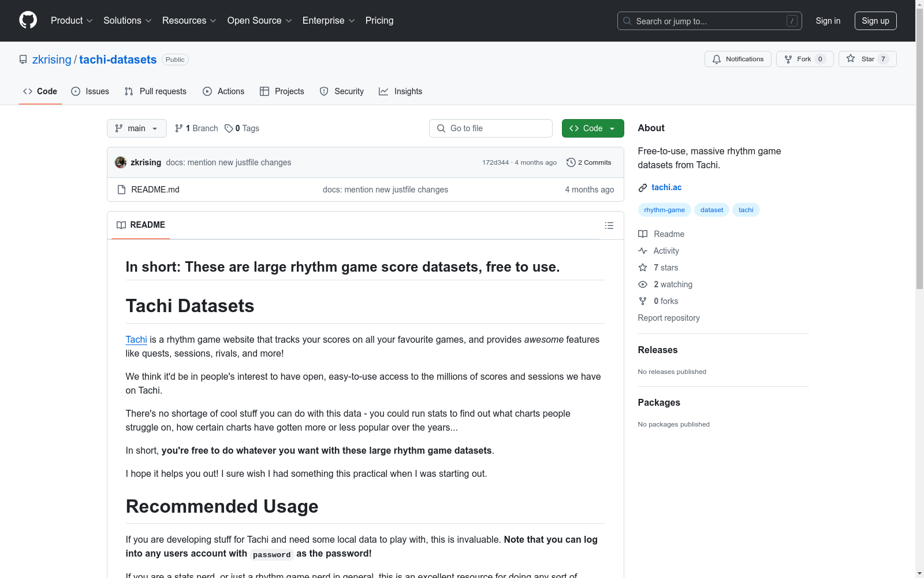
Task: Focus the Search or jump to field
Action: pyautogui.click(x=710, y=21)
